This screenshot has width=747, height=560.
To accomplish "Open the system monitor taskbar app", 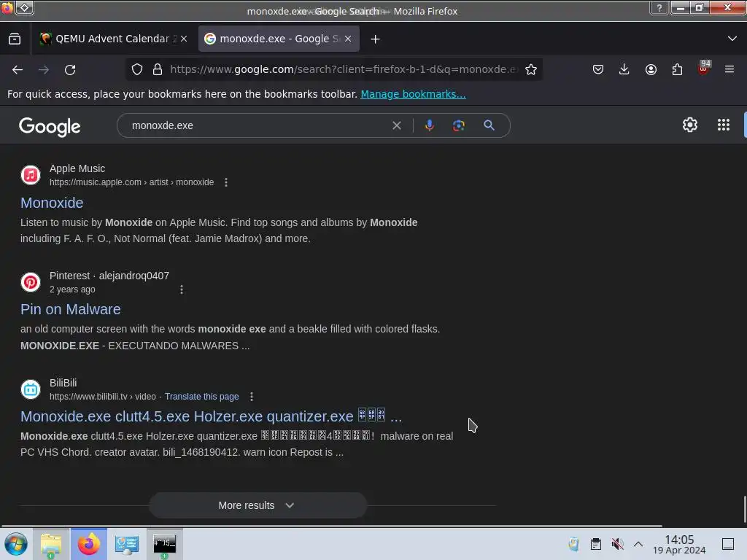I will [x=127, y=544].
